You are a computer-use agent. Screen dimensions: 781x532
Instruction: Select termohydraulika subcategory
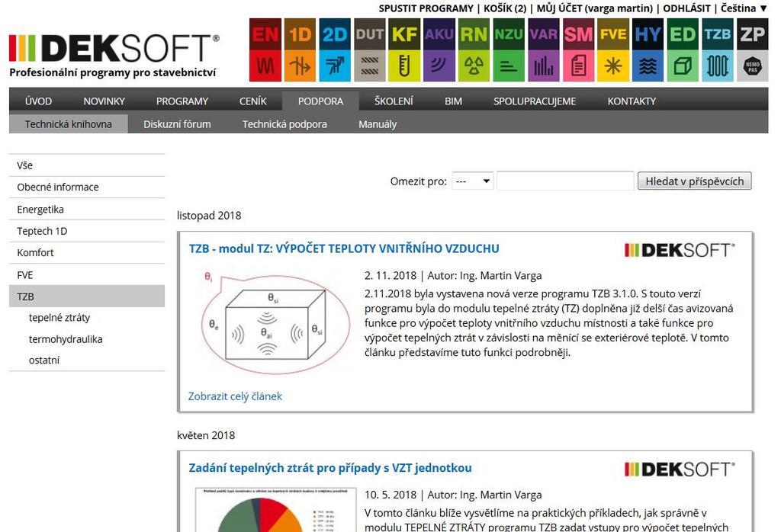click(x=66, y=339)
